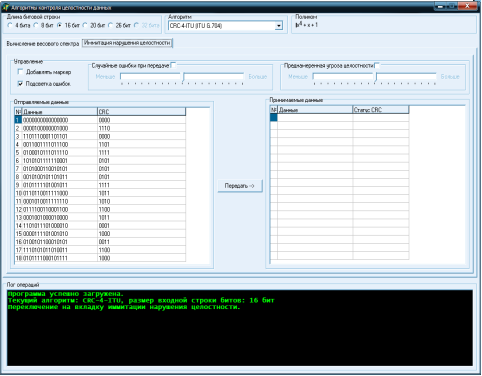Select CRC cell 0001 in row 14
Screen dimensions: 482x376
[x=141, y=226]
